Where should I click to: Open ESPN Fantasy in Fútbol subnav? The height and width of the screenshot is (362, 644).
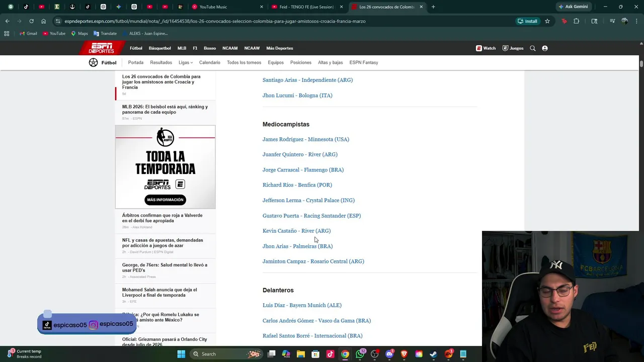click(x=364, y=62)
